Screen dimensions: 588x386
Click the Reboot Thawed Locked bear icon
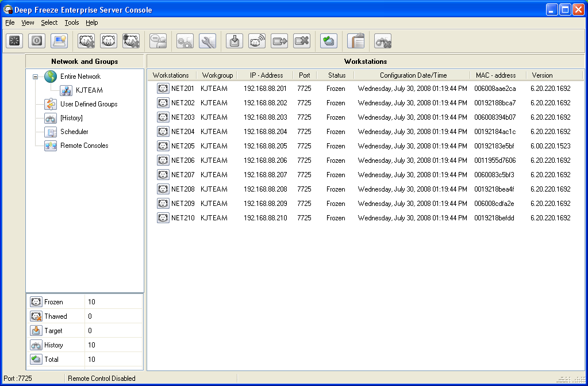point(131,41)
